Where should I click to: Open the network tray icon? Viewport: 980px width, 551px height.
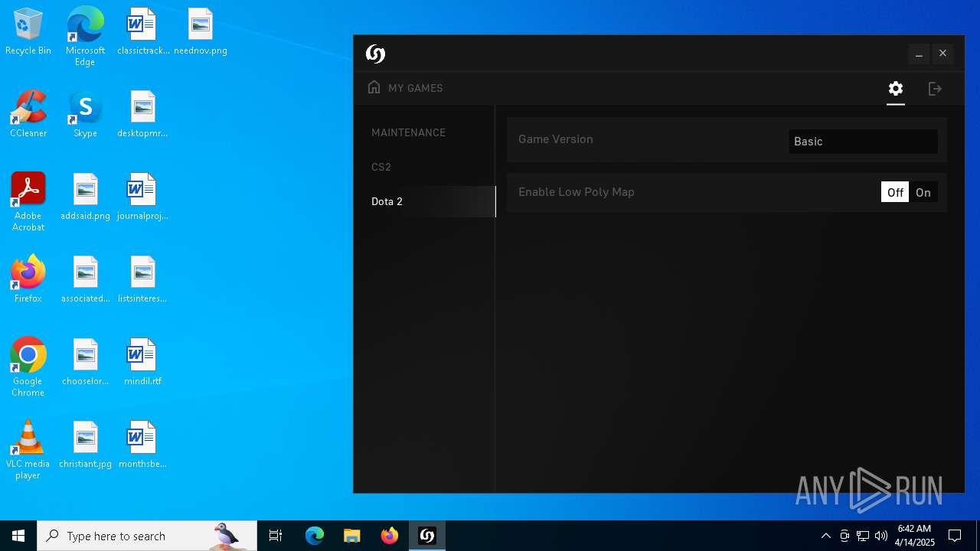click(863, 536)
